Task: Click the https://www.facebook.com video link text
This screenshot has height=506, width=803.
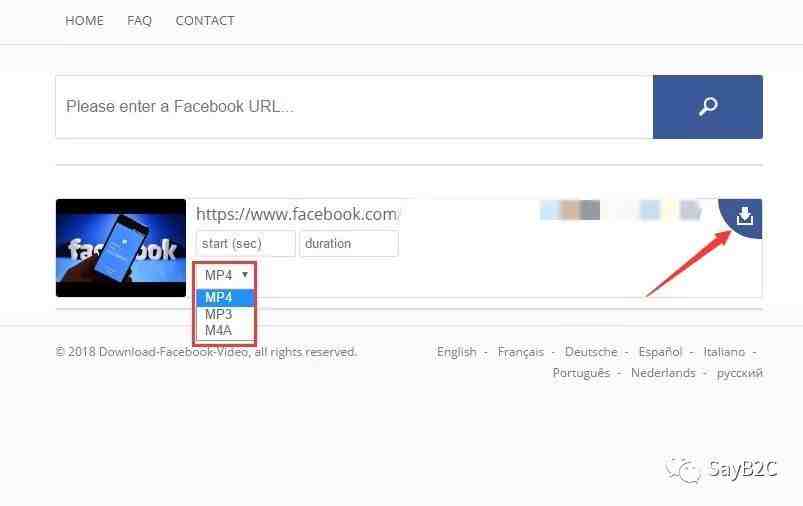Action: [297, 214]
